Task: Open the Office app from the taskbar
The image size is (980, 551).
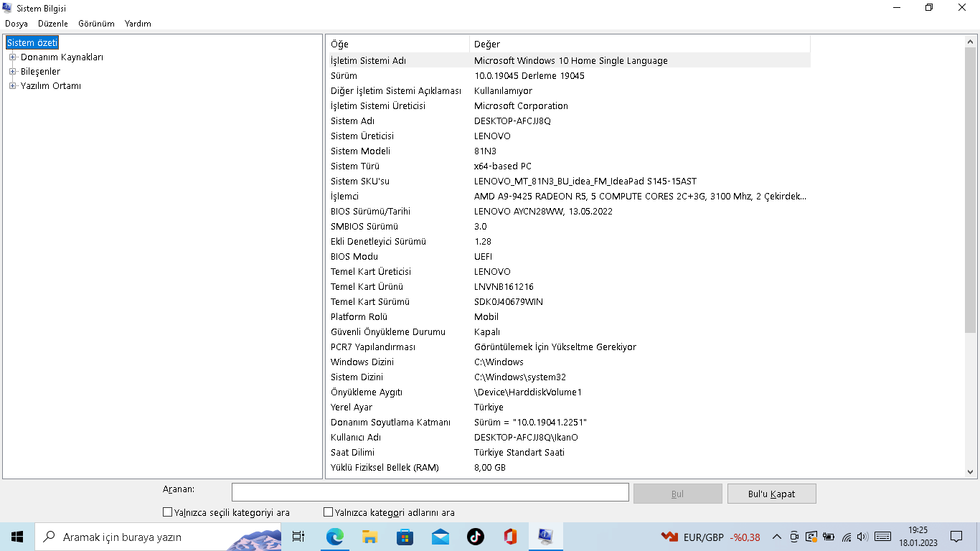Action: point(510,537)
